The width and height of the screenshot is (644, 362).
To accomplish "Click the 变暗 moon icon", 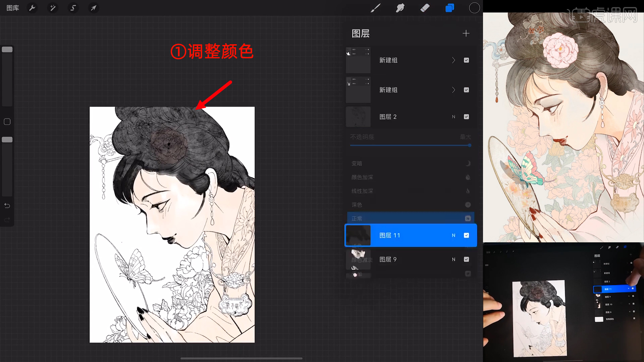I will [x=468, y=163].
